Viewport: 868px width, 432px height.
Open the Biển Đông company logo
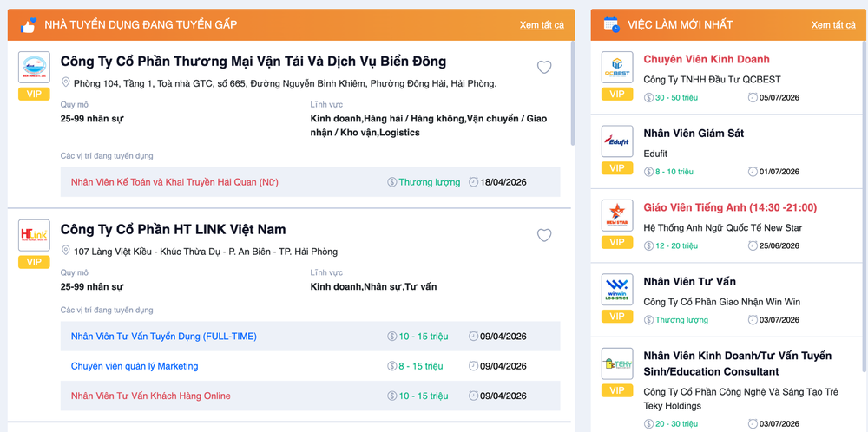(35, 68)
